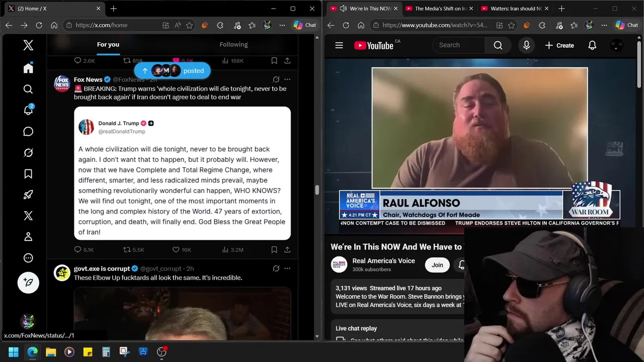The height and width of the screenshot is (362, 644).
Task: Open Bookmarks in X sidebar
Action: click(x=28, y=174)
